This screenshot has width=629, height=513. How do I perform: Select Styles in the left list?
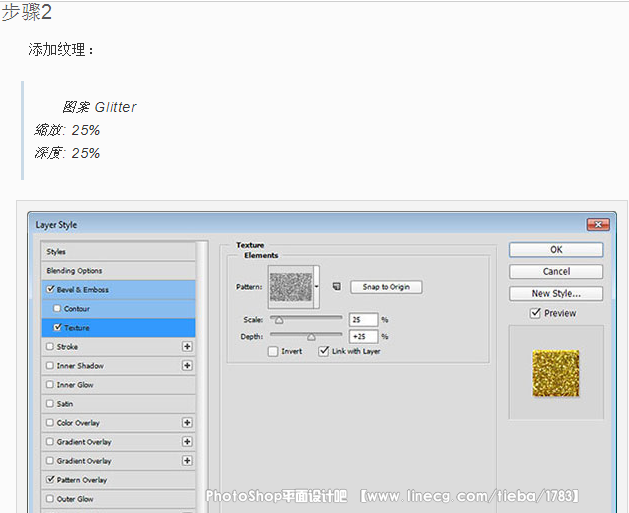[x=118, y=251]
